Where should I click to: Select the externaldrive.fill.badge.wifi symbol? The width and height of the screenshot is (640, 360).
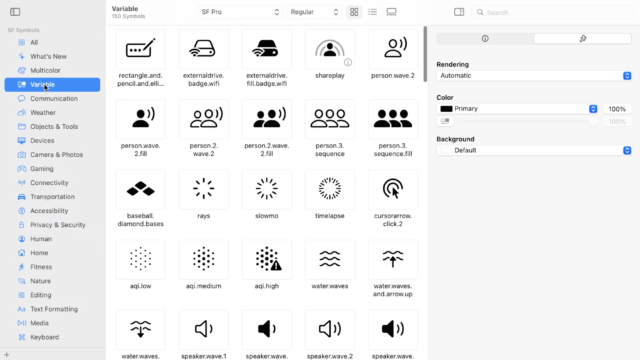pos(267,49)
